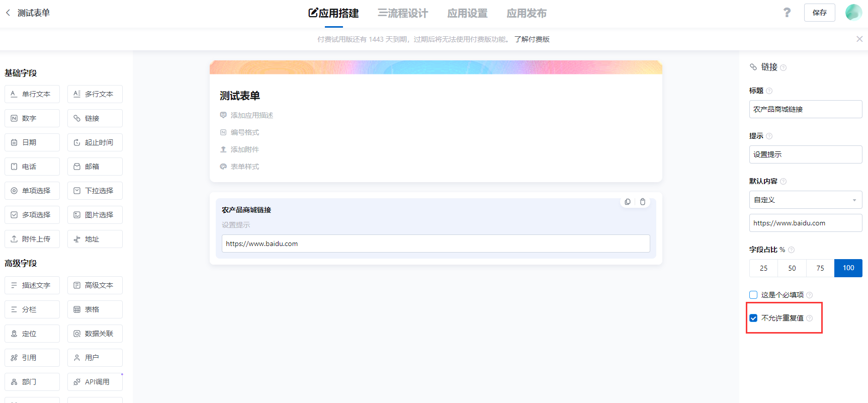Add a 描述文字 field

pyautogui.click(x=32, y=285)
